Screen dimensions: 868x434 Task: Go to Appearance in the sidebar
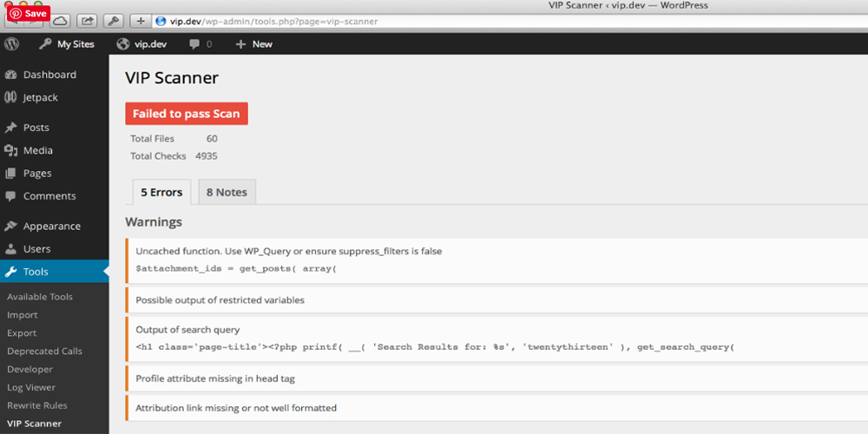coord(51,226)
